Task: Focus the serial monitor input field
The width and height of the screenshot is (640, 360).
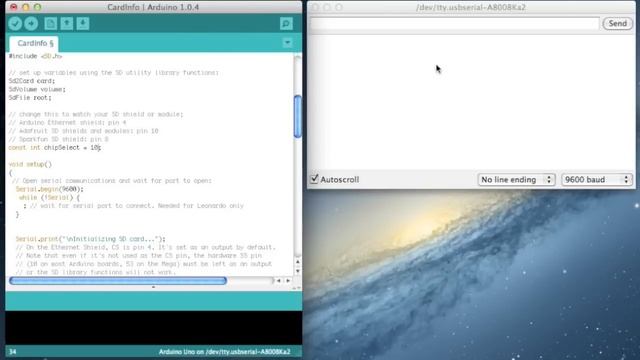Action: click(454, 24)
